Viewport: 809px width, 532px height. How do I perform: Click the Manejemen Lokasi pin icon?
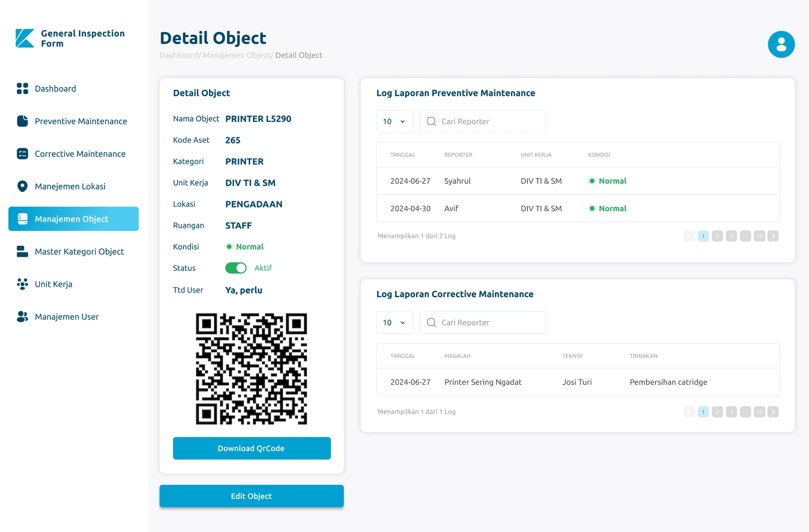pos(23,186)
